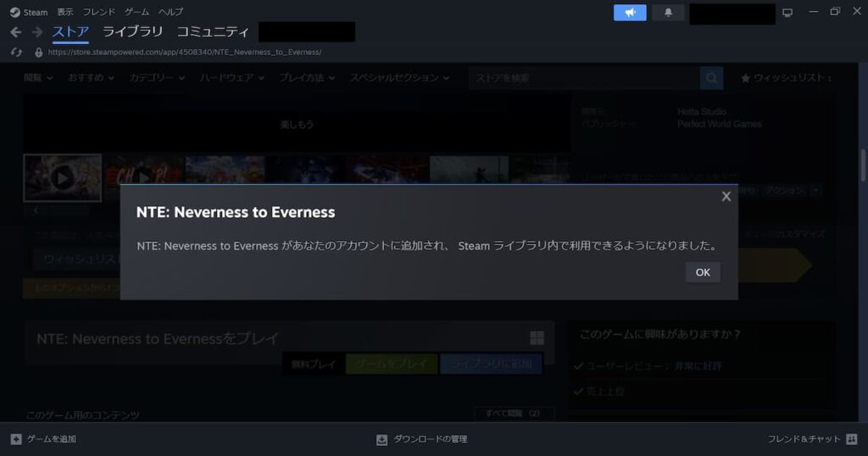
Task: Expand the プレイ方法 dropdown
Action: [307, 78]
